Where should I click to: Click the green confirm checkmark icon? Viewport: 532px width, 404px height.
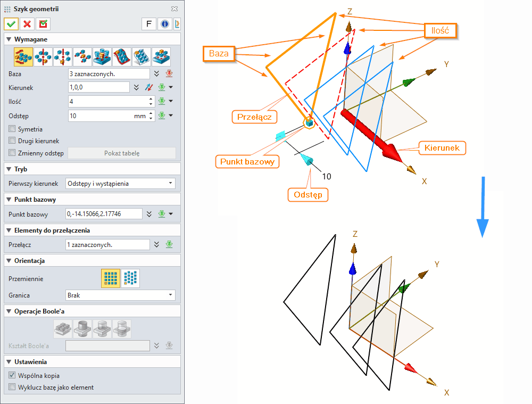pyautogui.click(x=11, y=24)
